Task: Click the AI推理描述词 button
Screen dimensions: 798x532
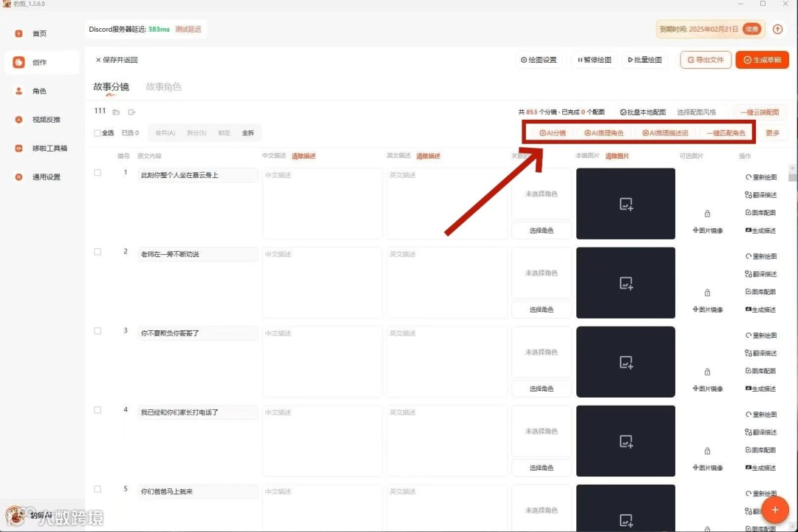Action: coord(665,133)
